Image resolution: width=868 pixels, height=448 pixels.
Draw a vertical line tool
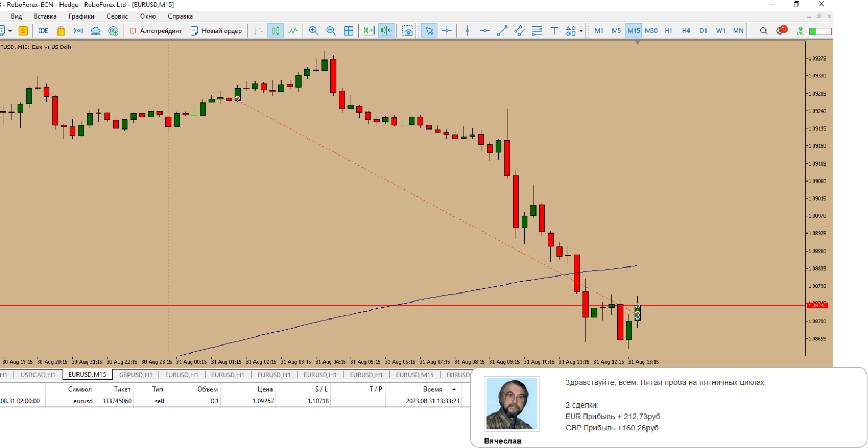click(x=467, y=31)
